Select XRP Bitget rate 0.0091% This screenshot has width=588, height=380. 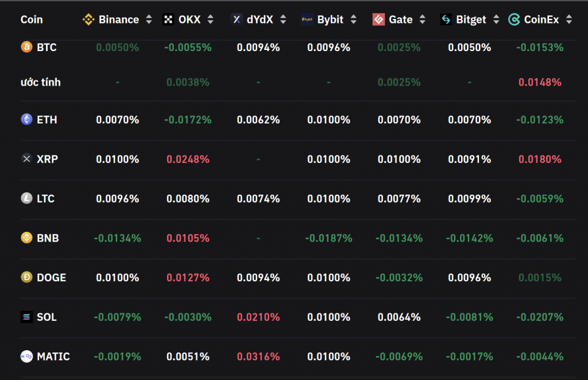tap(470, 159)
